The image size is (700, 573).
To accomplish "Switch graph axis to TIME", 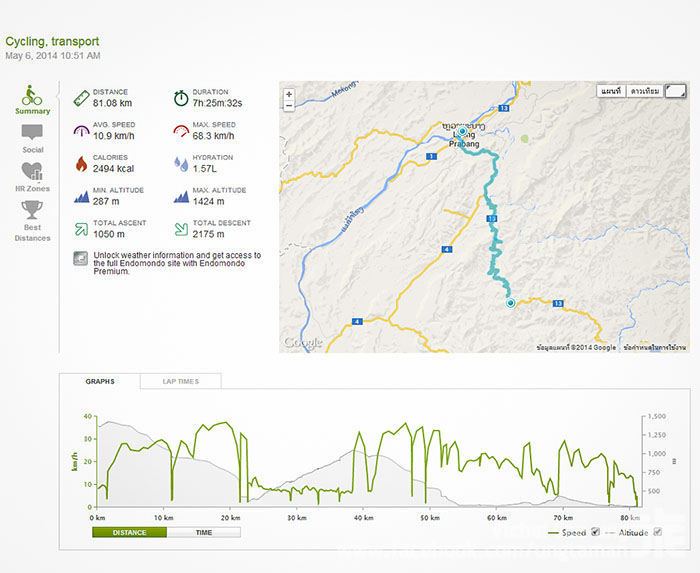I will tap(204, 532).
